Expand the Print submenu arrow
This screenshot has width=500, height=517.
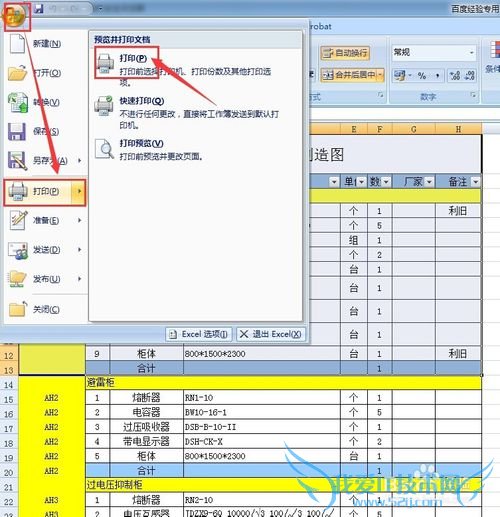(x=79, y=191)
